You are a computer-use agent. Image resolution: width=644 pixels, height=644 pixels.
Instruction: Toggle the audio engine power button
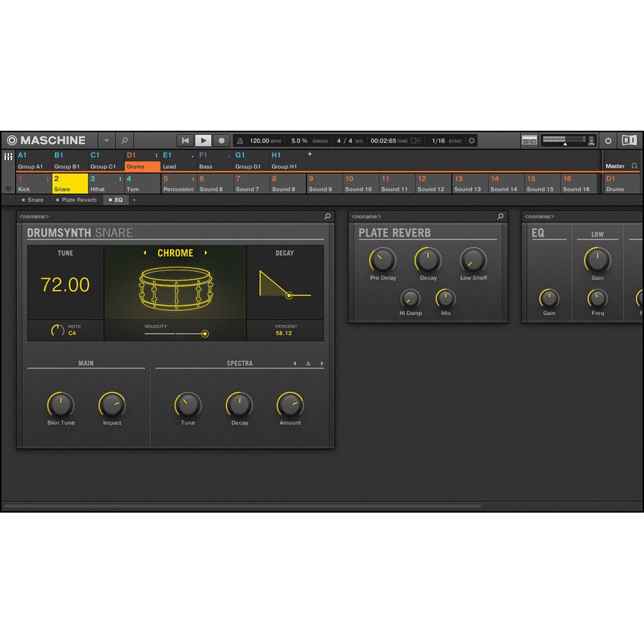pyautogui.click(x=608, y=140)
